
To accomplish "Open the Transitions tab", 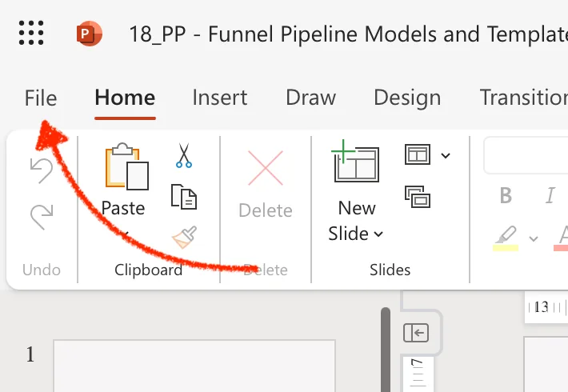I will 524,98.
